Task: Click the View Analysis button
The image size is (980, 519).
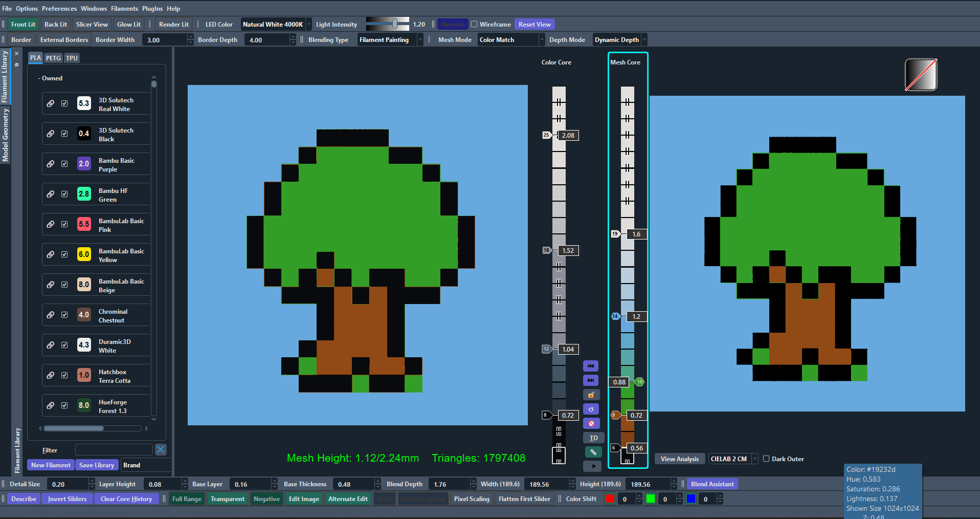Action: [x=679, y=459]
